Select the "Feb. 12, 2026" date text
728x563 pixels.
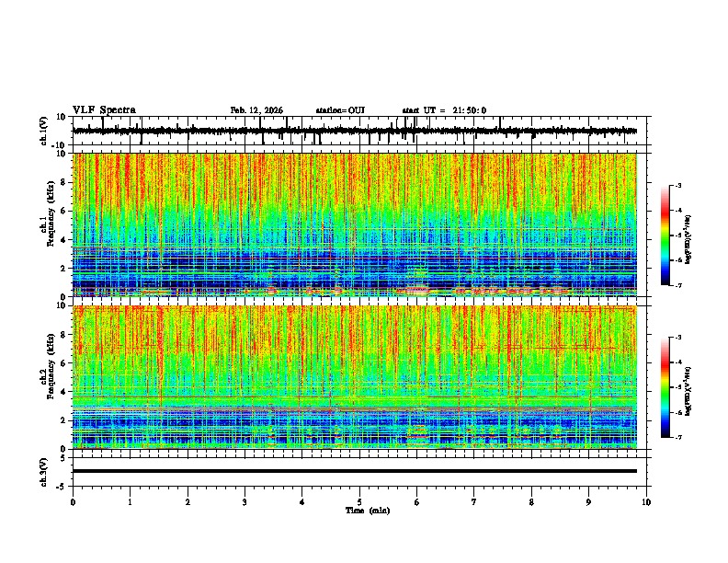256,110
